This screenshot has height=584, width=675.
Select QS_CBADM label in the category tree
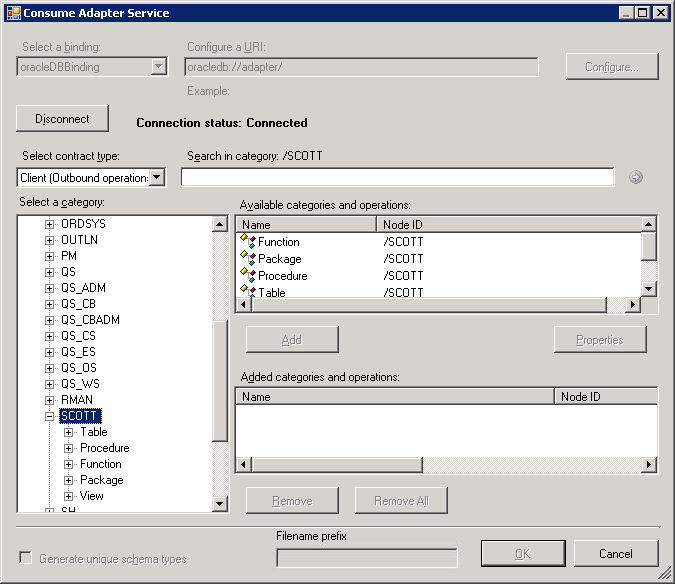click(90, 320)
